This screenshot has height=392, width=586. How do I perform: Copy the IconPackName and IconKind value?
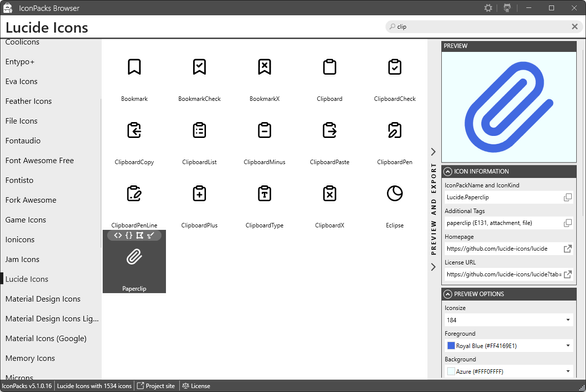[567, 197]
